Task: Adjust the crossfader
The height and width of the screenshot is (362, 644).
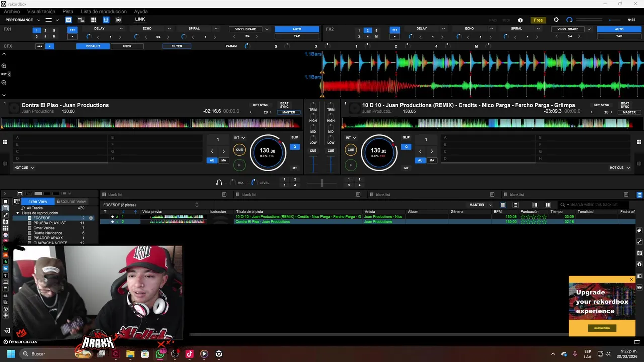Action: pyautogui.click(x=322, y=183)
